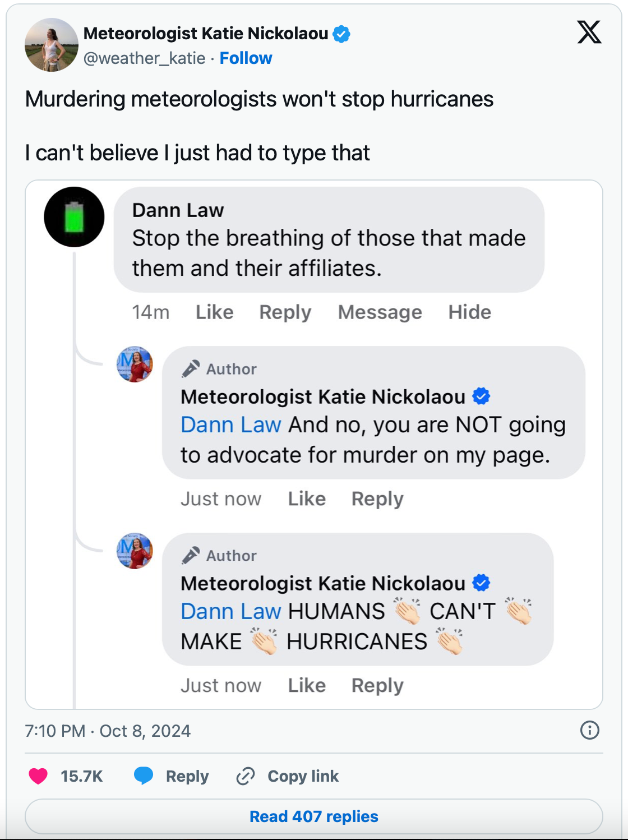Click Copy link text
This screenshot has width=628, height=840.
coord(303,776)
